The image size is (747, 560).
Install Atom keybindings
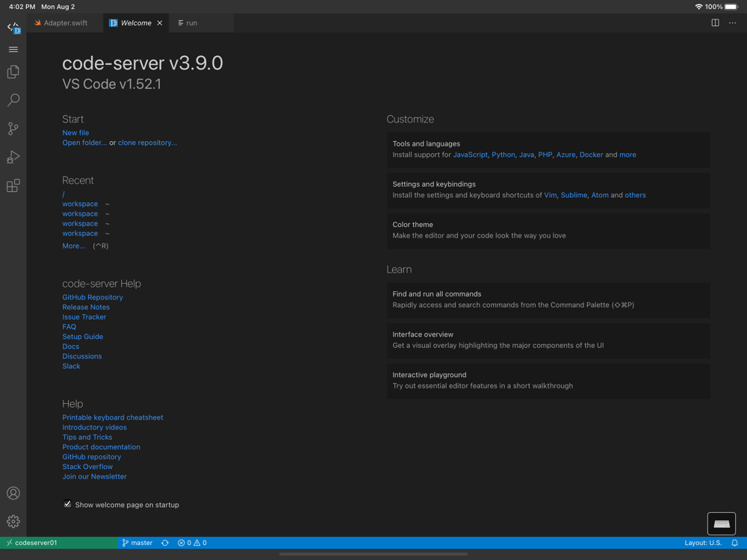click(600, 195)
